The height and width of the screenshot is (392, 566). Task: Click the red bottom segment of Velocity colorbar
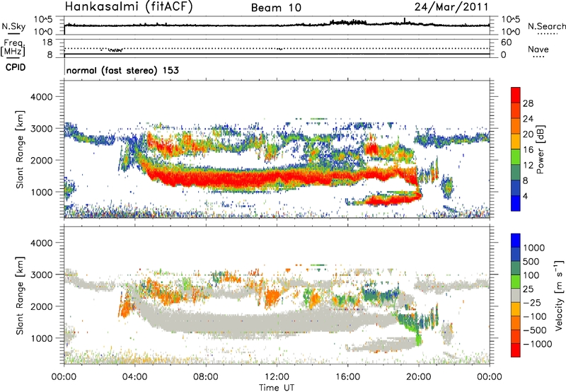pos(516,350)
